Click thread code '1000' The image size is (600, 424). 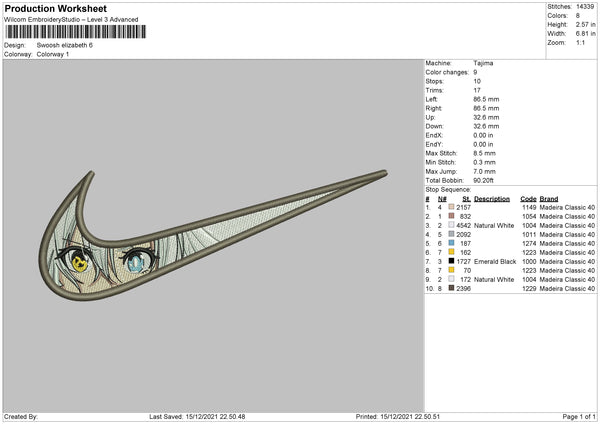(529, 261)
